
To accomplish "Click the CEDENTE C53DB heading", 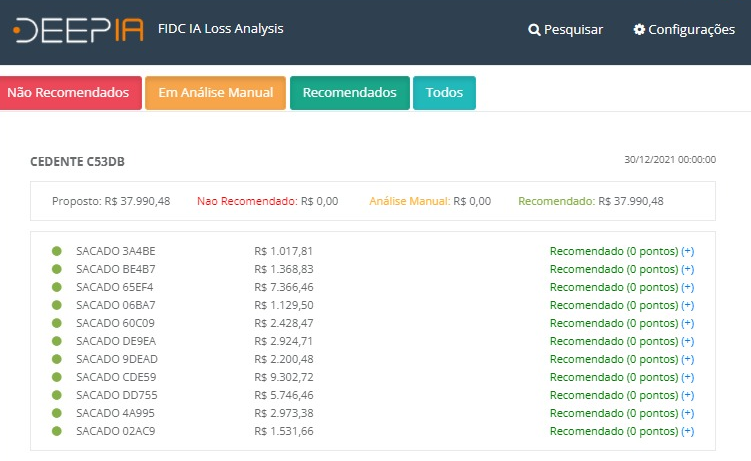I will [78, 161].
